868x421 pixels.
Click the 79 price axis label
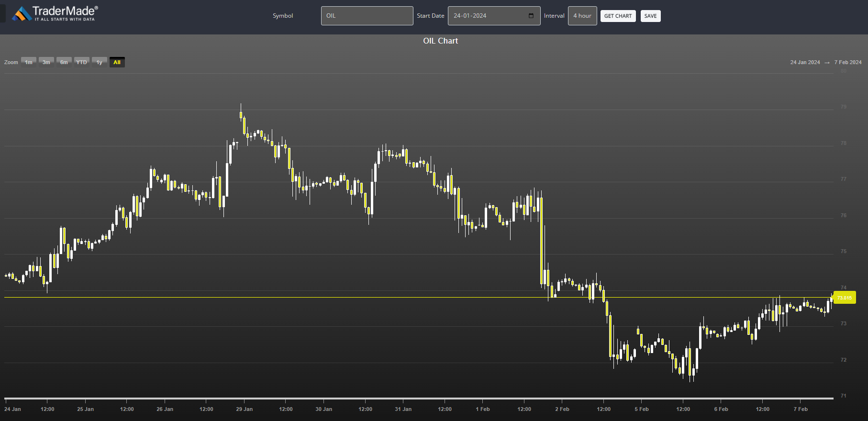click(844, 107)
